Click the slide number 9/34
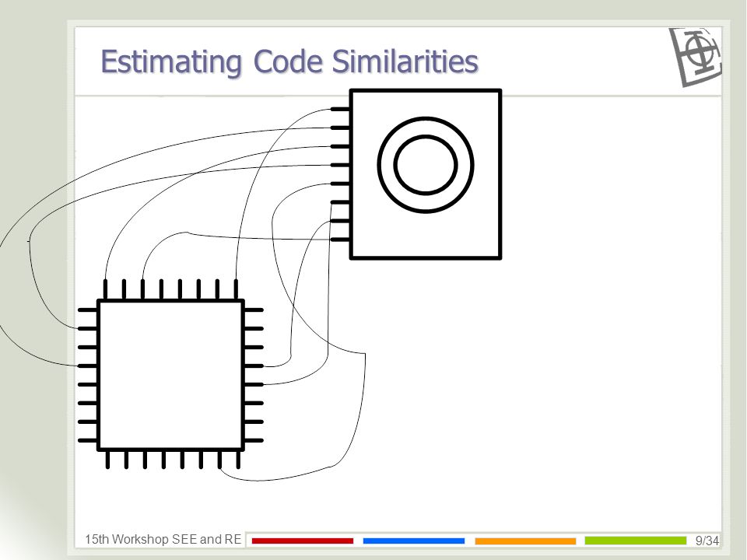This screenshot has height=560, width=747. 707,541
